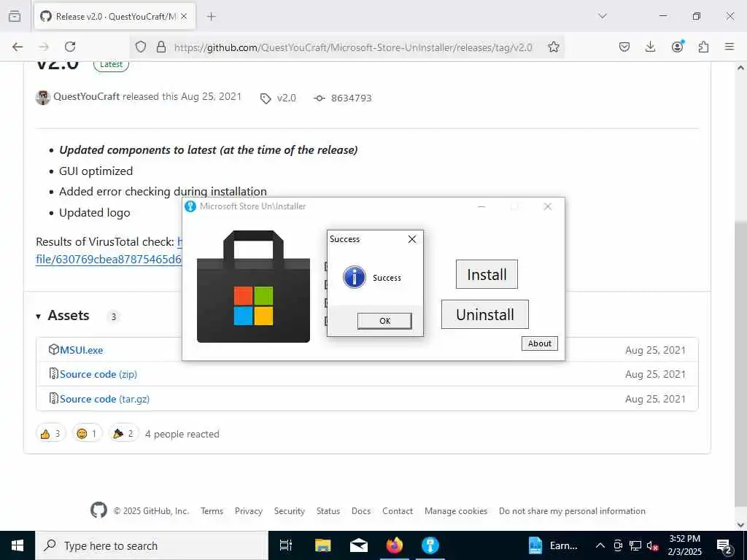Click the Un\Installer taskbar icon
Viewport: 747px width, 560px height.
pyautogui.click(x=430, y=545)
